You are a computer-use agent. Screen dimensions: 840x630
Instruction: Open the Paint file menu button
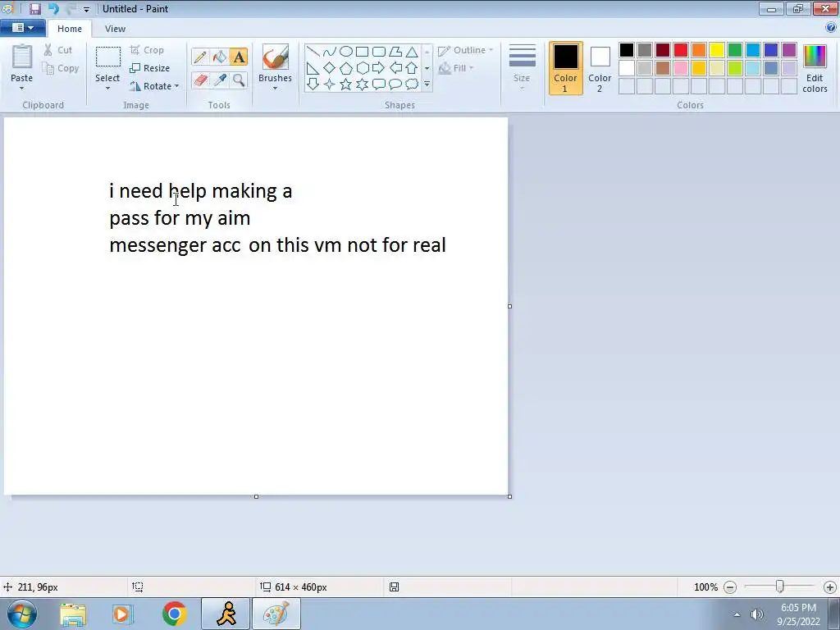tap(22, 28)
